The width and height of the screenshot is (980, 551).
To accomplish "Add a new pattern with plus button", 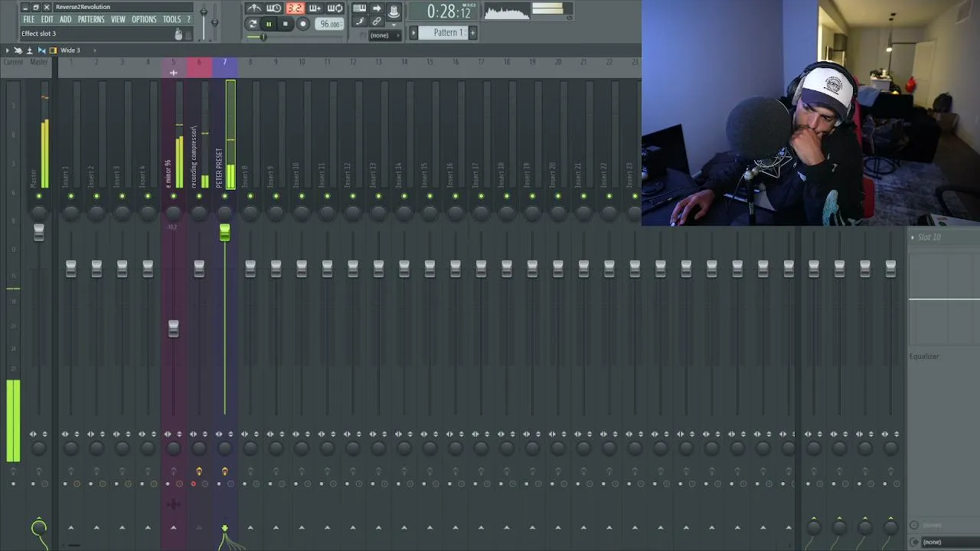I will point(472,32).
